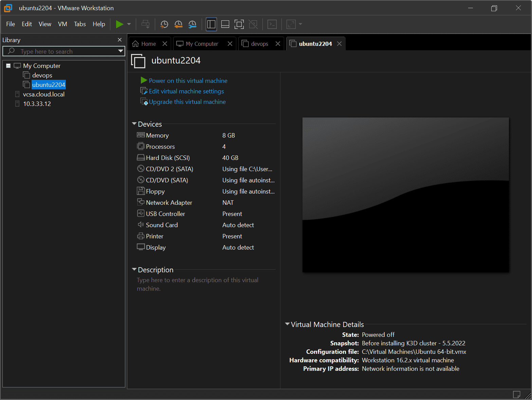The image size is (532, 400).
Task: Select the Memory device entry
Action: (157, 135)
